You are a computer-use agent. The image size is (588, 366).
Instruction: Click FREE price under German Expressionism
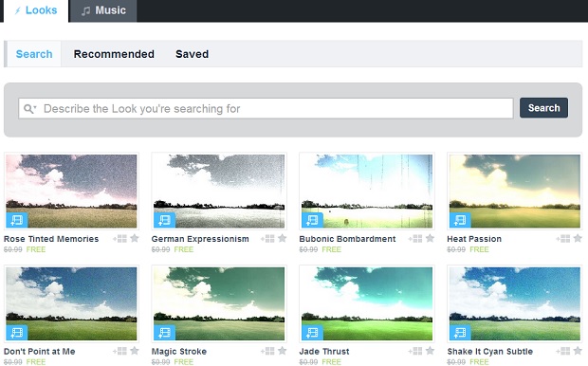click(x=184, y=249)
